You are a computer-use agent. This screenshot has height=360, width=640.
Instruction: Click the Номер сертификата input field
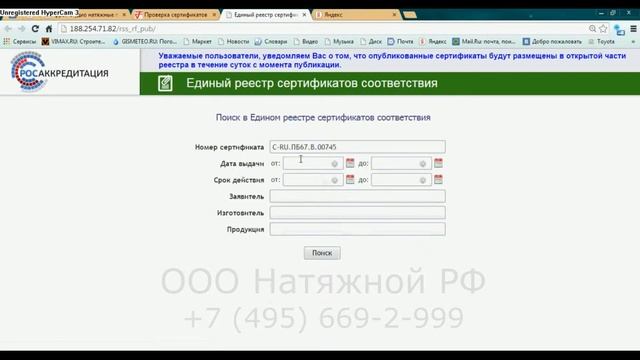pyautogui.click(x=357, y=147)
